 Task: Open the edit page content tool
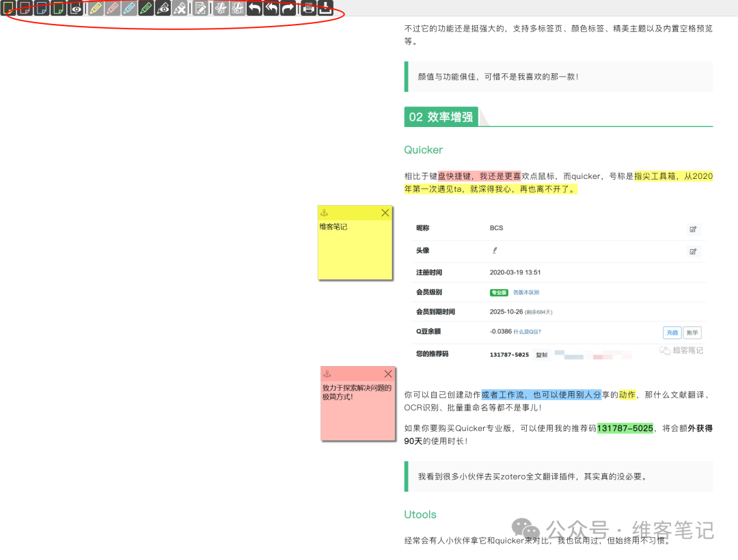(x=201, y=8)
